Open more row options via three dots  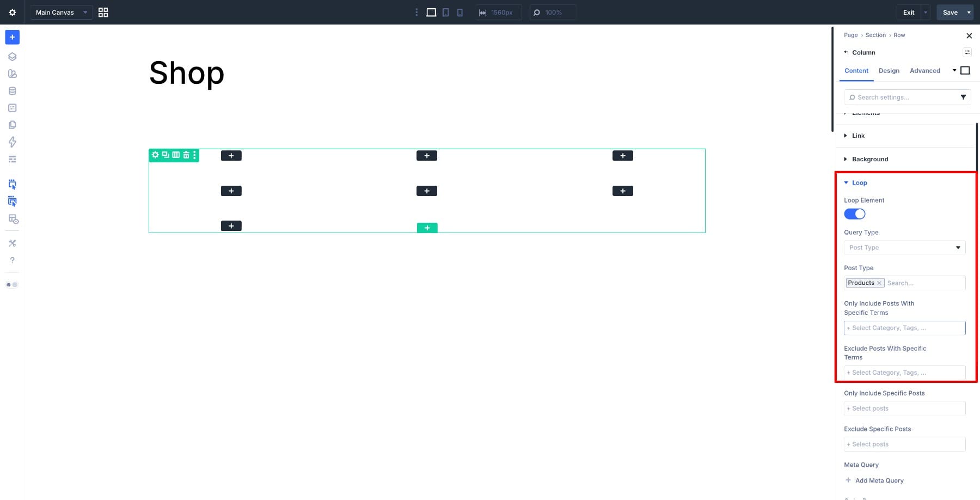[194, 155]
